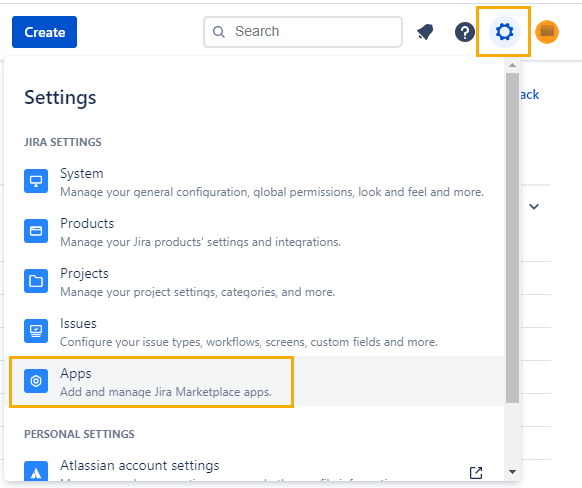Click the Issues screen icon
This screenshot has width=582, height=488.
(36, 331)
